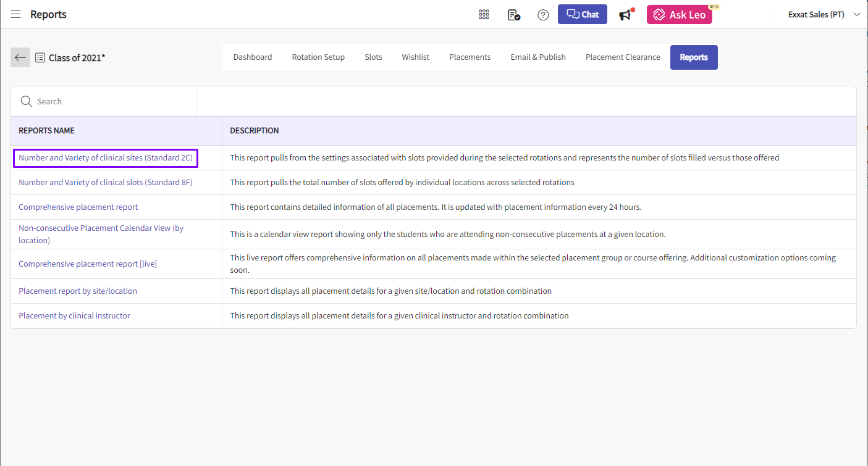Open the Chat button
868x466 pixels.
(x=582, y=15)
